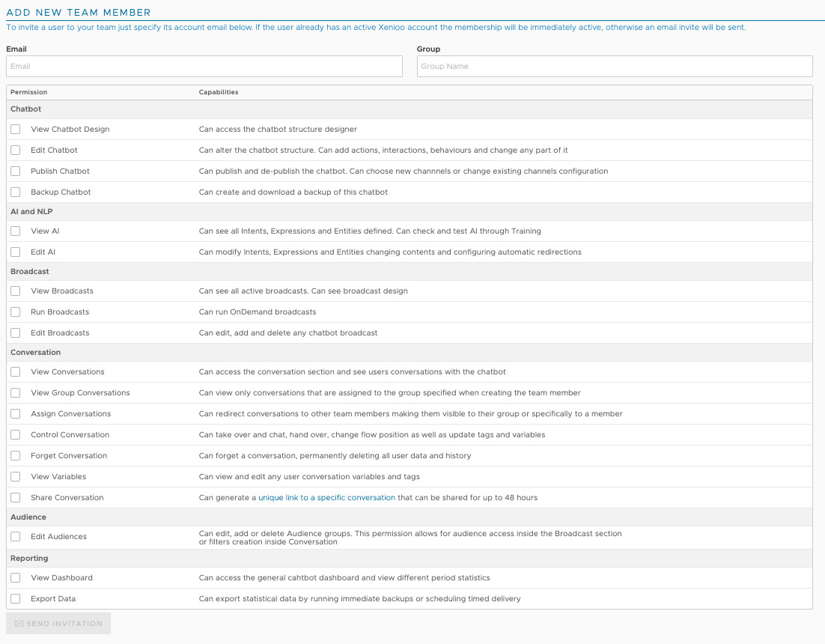Click the Group Name input field
The image size is (825, 644).
pos(615,67)
